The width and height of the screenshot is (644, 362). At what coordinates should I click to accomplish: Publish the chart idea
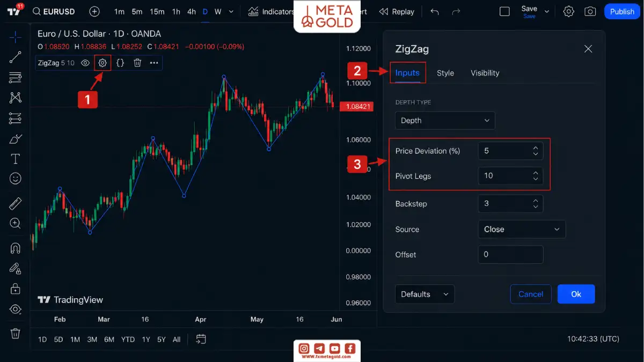[622, 11]
